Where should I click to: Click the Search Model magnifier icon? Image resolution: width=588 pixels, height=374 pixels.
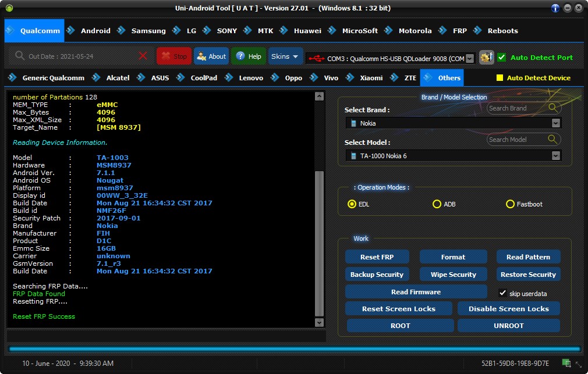pyautogui.click(x=552, y=140)
